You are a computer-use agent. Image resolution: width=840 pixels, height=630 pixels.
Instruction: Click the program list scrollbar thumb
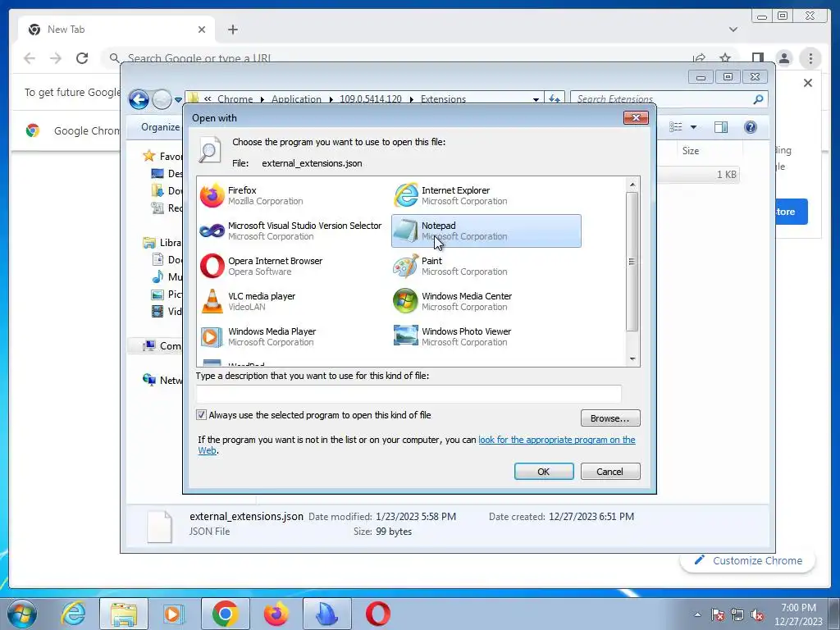point(632,262)
